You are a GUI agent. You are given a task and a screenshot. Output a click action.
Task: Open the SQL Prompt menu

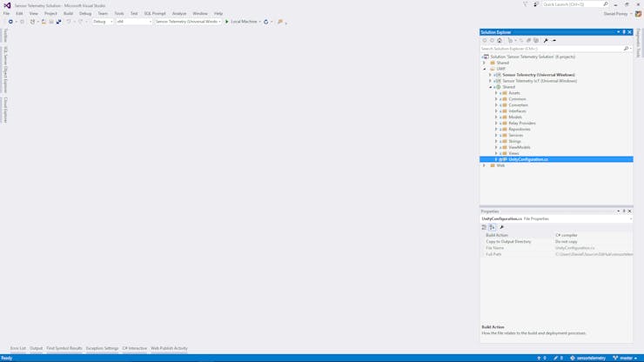155,14
